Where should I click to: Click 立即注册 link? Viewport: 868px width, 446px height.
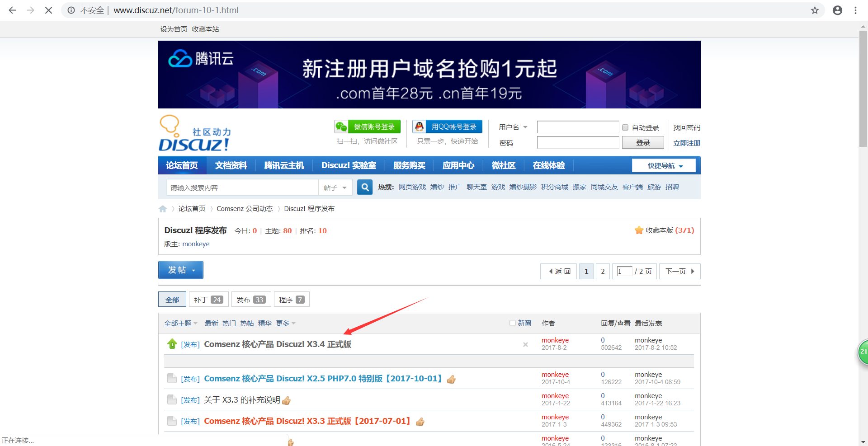[687, 143]
